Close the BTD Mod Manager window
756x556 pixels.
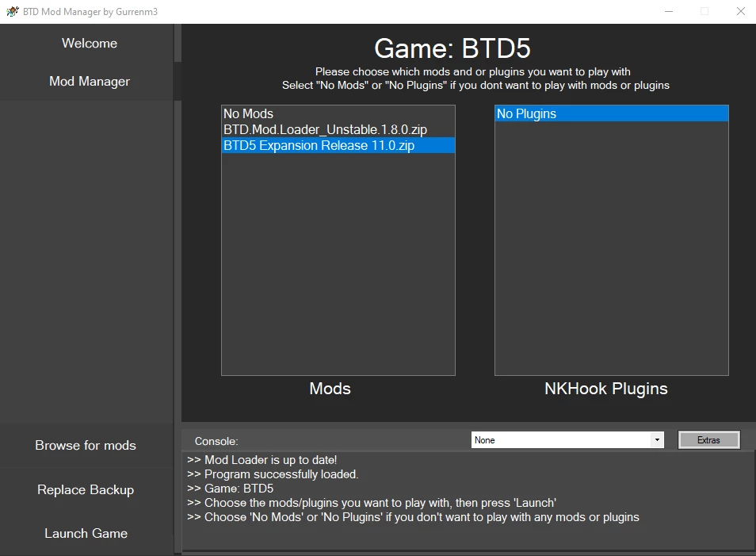coord(741,12)
